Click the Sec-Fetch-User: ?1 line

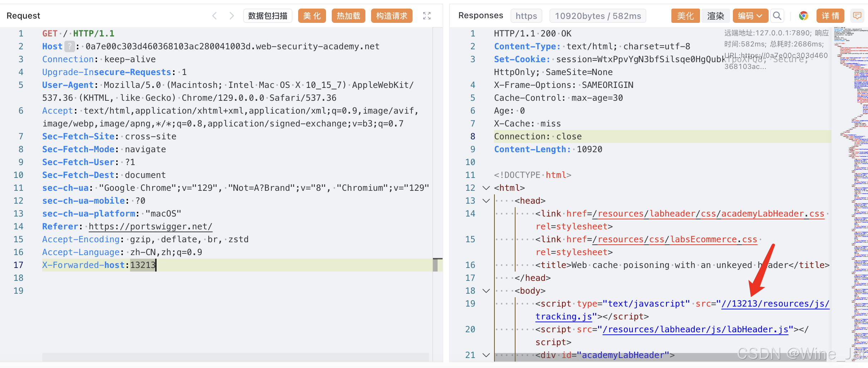click(89, 162)
